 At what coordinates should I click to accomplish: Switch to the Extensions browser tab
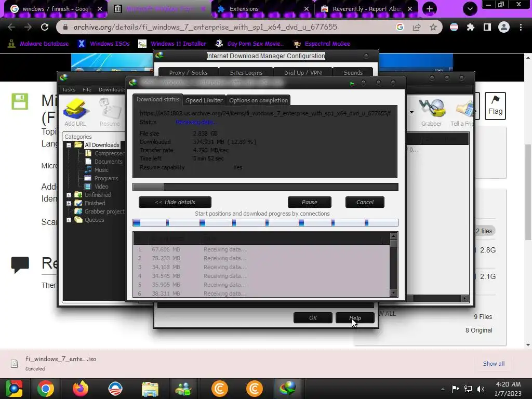tap(263, 9)
